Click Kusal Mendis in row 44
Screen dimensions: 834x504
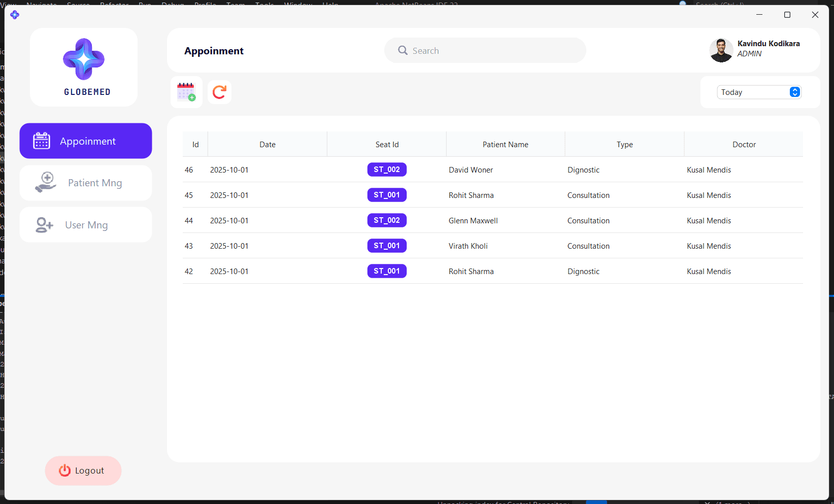click(709, 221)
